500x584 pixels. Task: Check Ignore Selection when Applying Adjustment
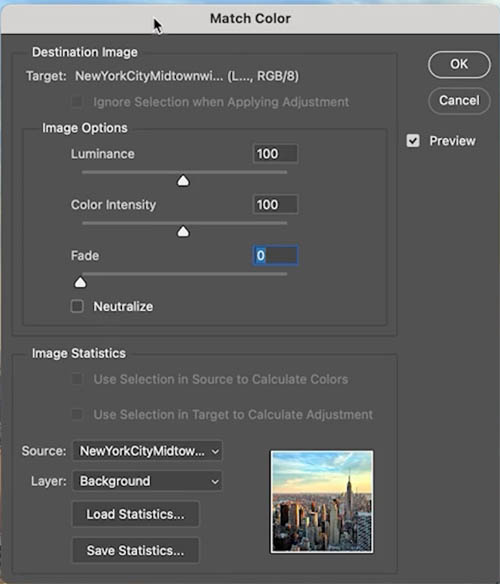click(x=77, y=102)
